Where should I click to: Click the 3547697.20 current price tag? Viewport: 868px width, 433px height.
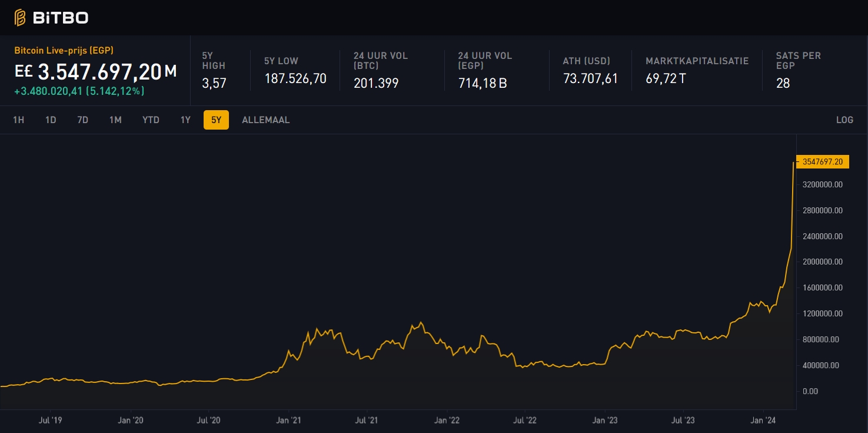[822, 161]
